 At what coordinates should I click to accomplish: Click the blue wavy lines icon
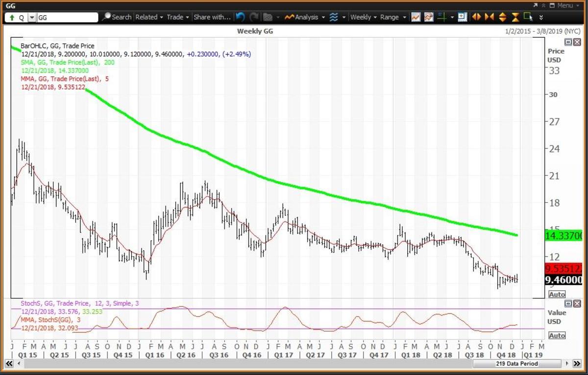(x=334, y=17)
